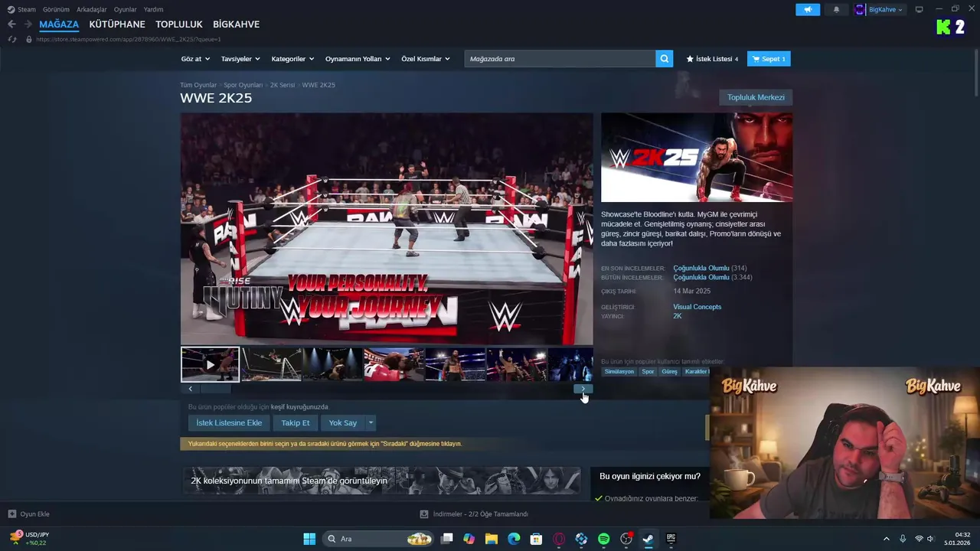Open Topluluk Merkezi
The image size is (980, 551).
[756, 97]
